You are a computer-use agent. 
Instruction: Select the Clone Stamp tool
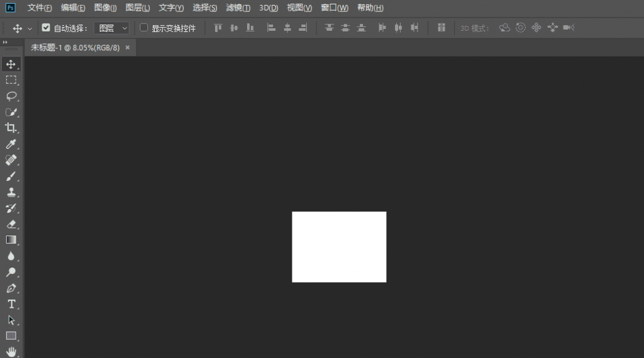click(x=11, y=192)
